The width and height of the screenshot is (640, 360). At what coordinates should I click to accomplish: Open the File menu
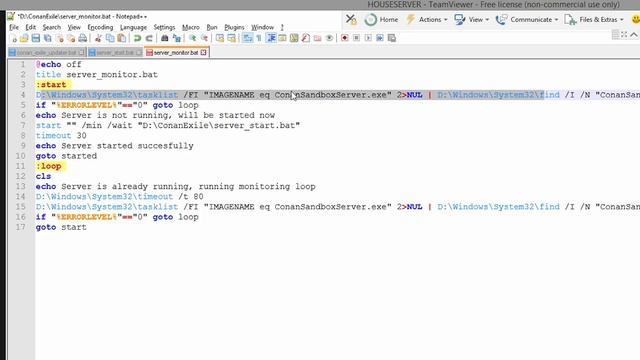(14, 27)
